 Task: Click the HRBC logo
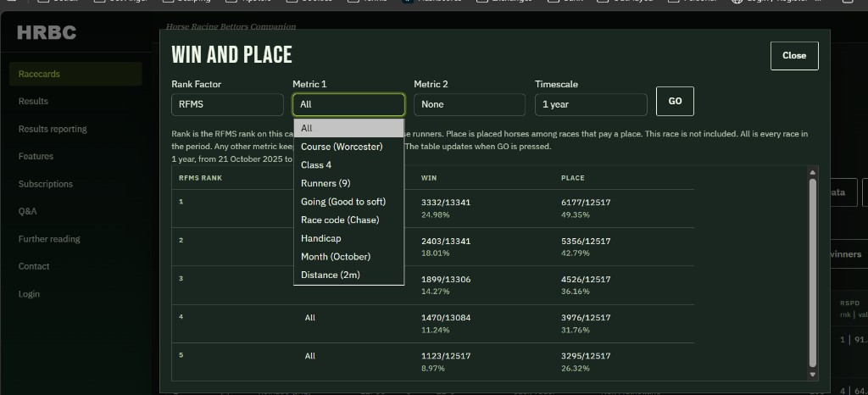(x=47, y=33)
